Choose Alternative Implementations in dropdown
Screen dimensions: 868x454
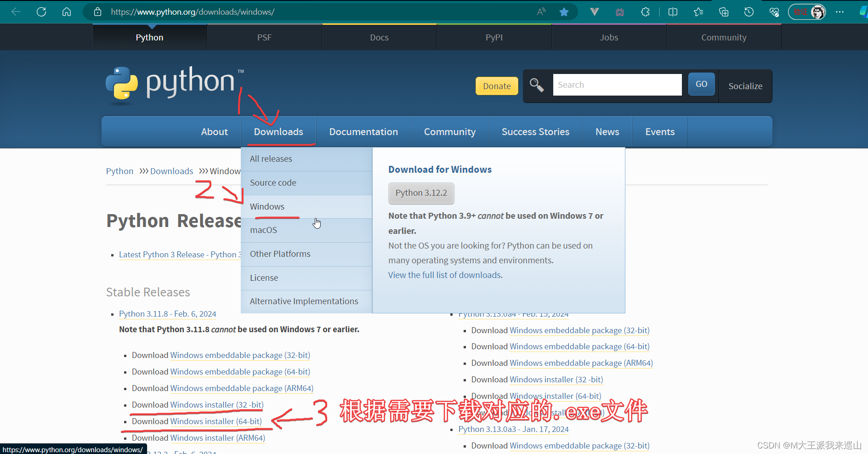(306, 301)
